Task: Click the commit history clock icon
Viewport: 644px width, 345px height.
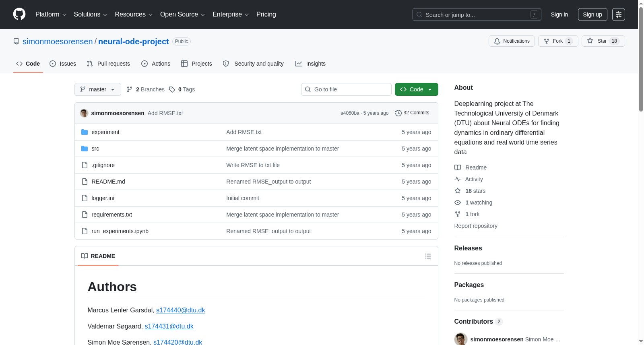Action: tap(398, 113)
